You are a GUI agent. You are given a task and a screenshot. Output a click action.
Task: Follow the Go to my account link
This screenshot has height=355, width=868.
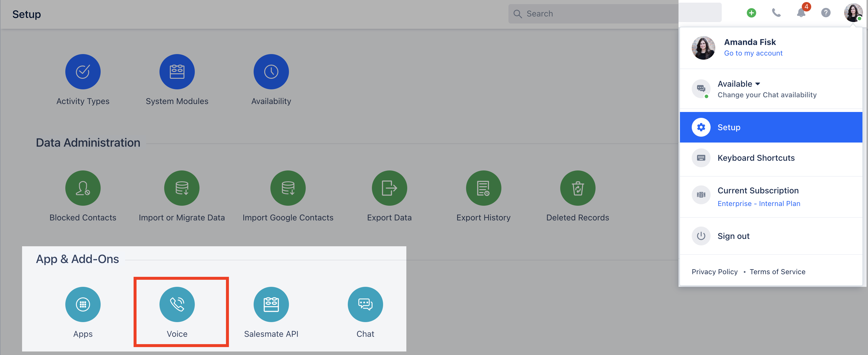pos(753,53)
